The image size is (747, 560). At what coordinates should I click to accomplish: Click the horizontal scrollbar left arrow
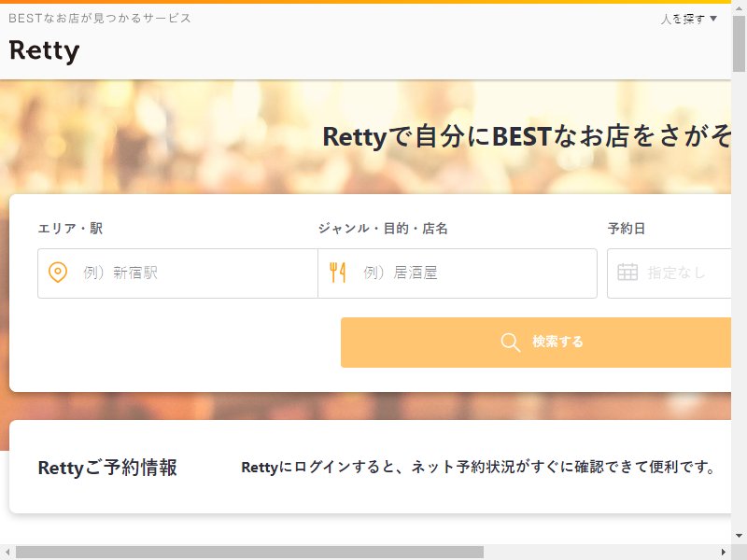pyautogui.click(x=7, y=553)
